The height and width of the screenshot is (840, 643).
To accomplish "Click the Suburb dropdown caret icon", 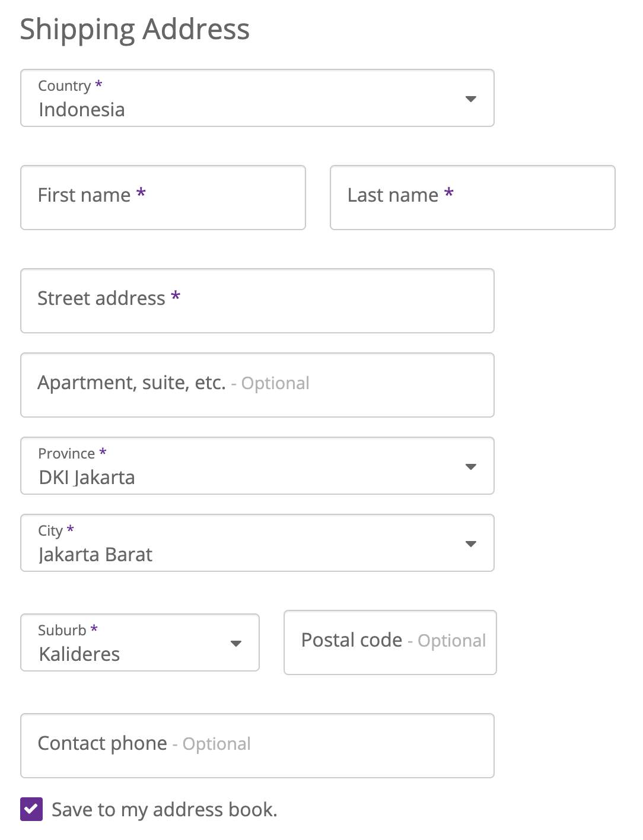I will coord(236,644).
